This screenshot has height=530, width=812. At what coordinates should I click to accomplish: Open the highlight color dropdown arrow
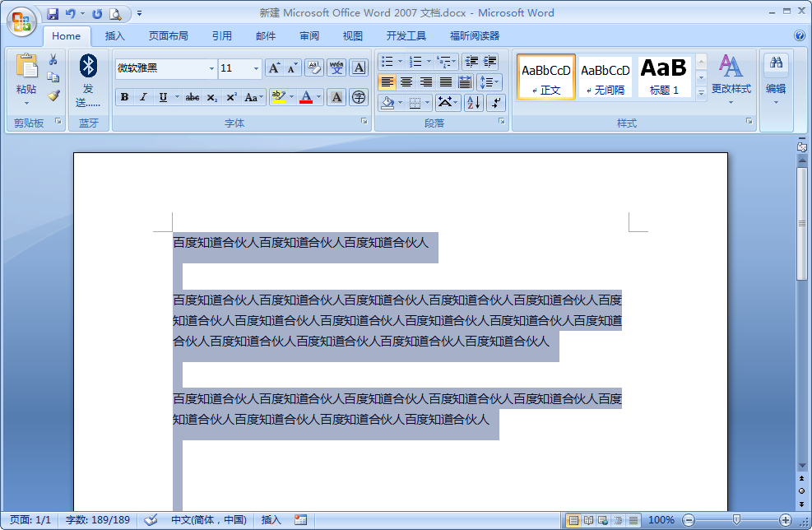pyautogui.click(x=291, y=97)
